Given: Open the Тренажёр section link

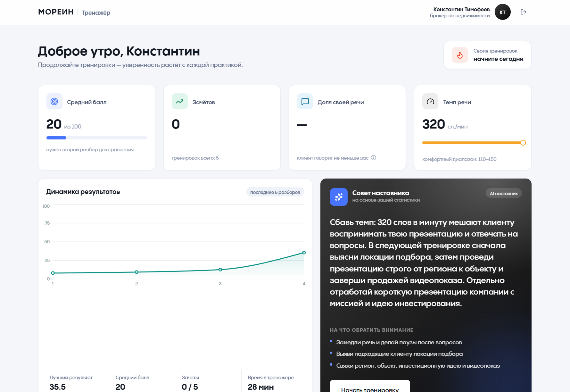Looking at the screenshot, I should pos(96,13).
